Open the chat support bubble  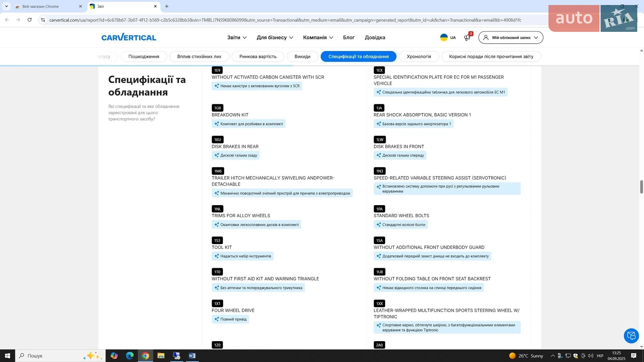pos(631,336)
